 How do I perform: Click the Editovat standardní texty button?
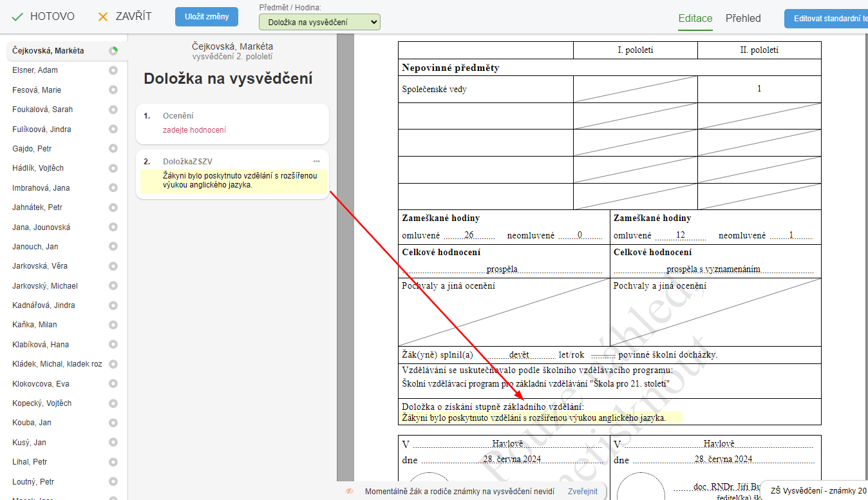(826, 19)
